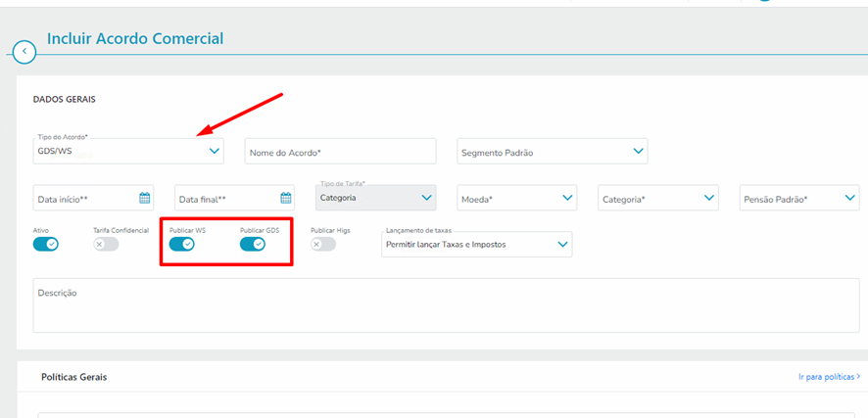This screenshot has width=868, height=418.
Task: Click the Incluir Acordo Comercial heading
Action: [x=135, y=39]
